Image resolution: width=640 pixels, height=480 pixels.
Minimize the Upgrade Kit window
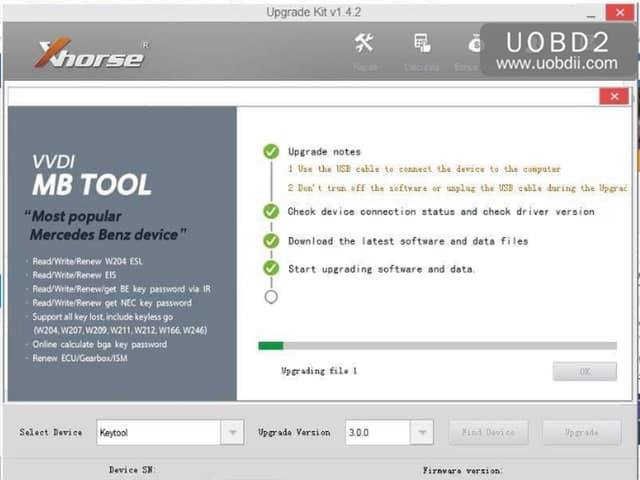(591, 15)
